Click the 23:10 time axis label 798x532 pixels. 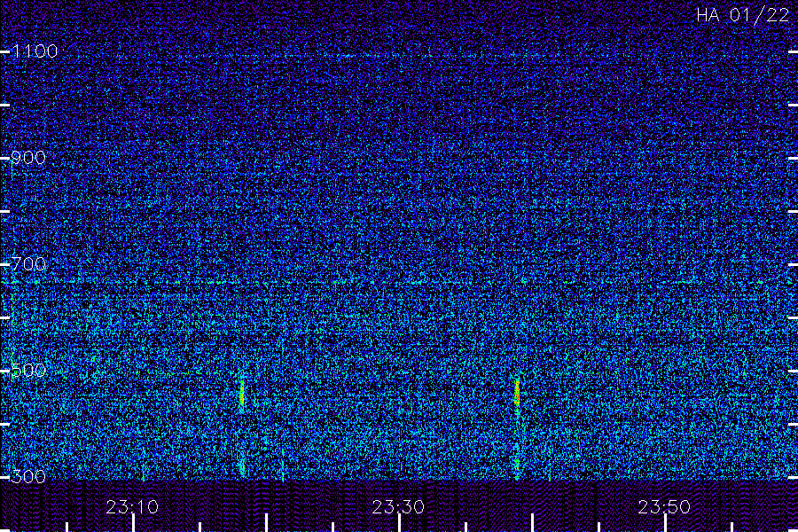click(x=132, y=507)
